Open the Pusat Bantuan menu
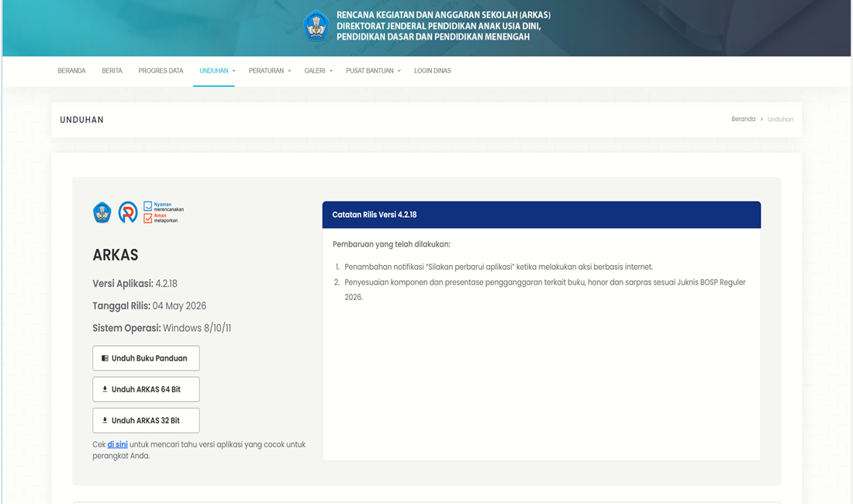 (x=370, y=71)
